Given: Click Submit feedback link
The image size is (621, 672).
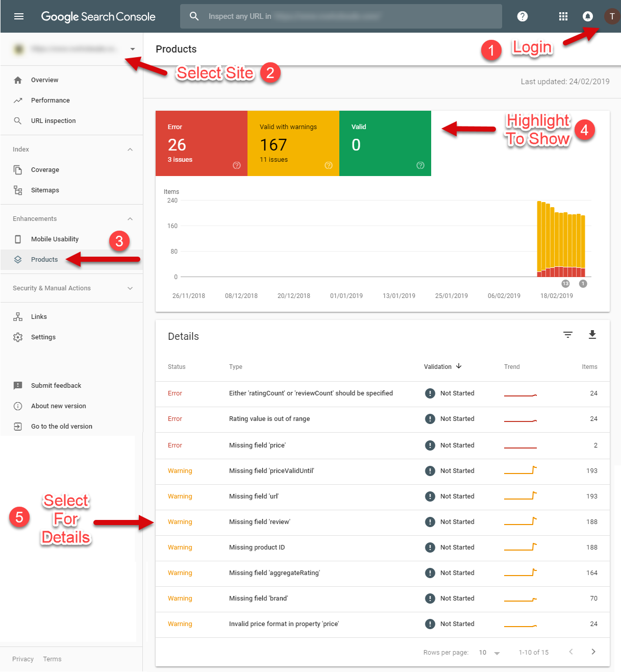Looking at the screenshot, I should (x=56, y=386).
